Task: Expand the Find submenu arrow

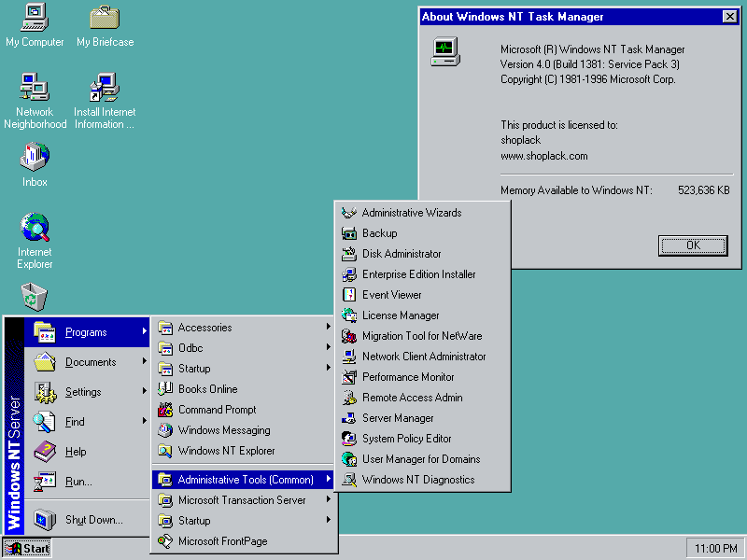Action: (145, 421)
